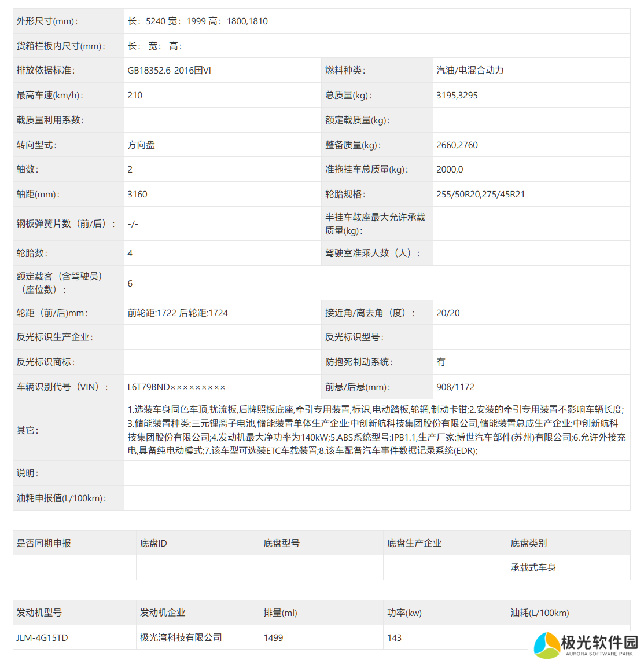644x660 pixels.
Task: Select the front/rear overhang value 908/1172
Action: (455, 387)
